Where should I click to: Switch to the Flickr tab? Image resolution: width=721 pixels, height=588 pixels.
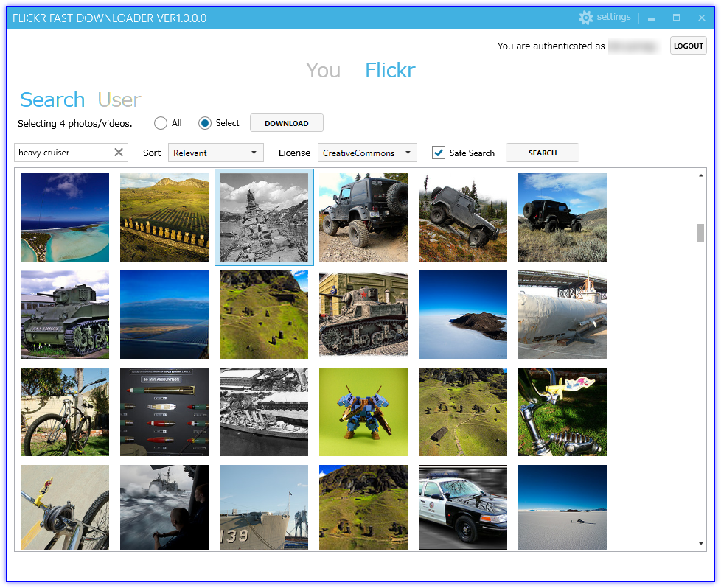pos(390,70)
